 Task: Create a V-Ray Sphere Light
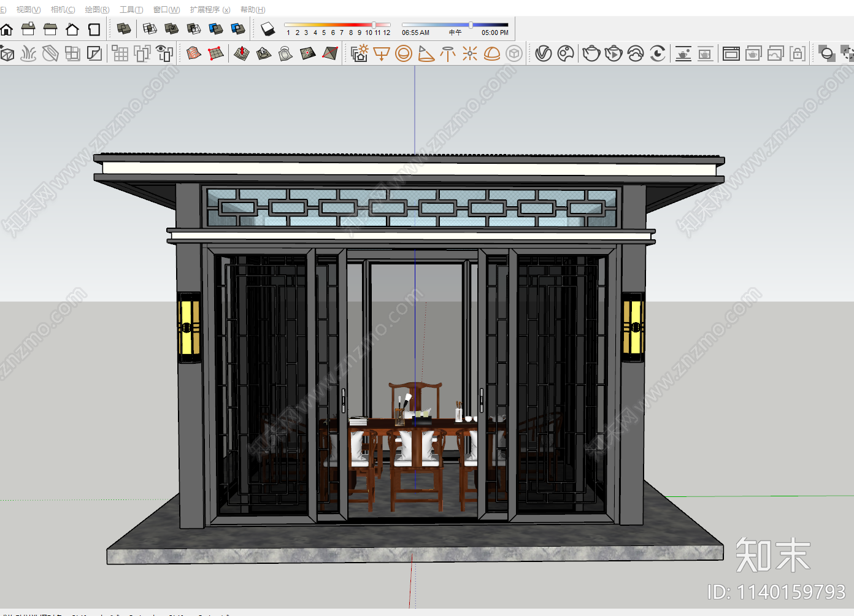[404, 54]
